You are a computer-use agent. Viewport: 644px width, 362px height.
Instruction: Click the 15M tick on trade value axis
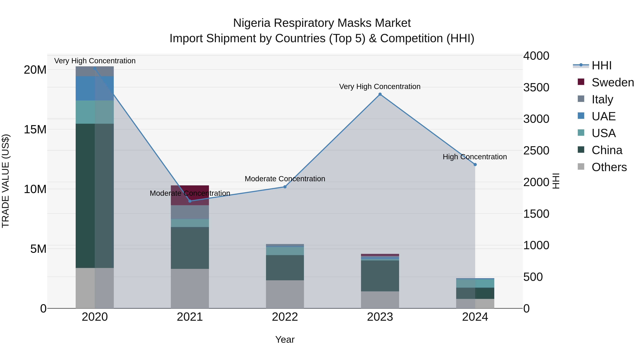coord(35,129)
